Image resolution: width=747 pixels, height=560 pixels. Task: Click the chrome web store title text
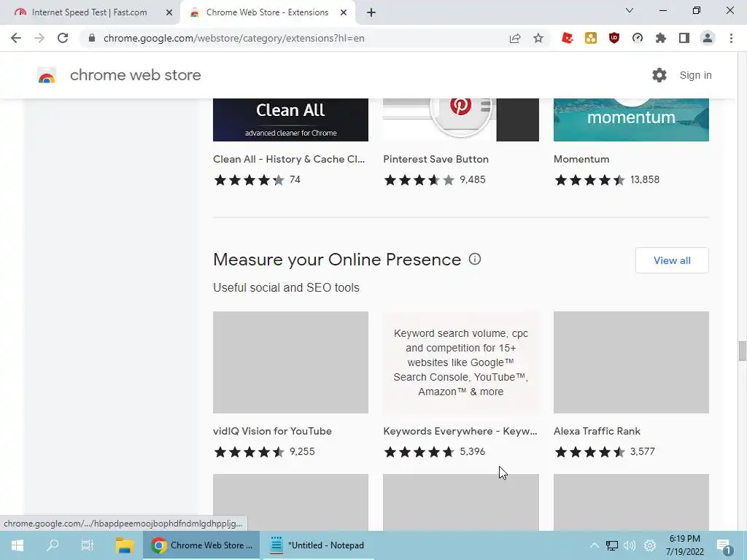(x=135, y=75)
